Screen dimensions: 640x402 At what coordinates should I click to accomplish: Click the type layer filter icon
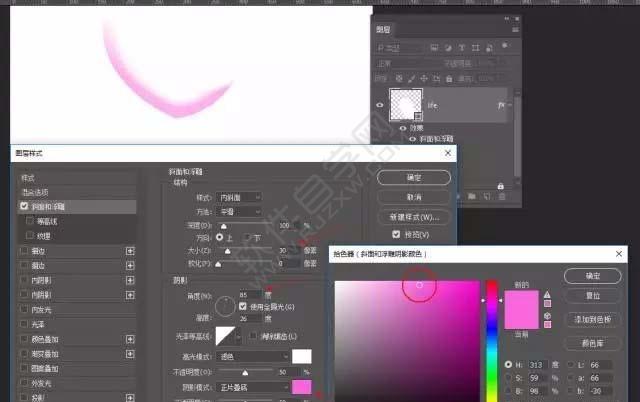pyautogui.click(x=462, y=48)
